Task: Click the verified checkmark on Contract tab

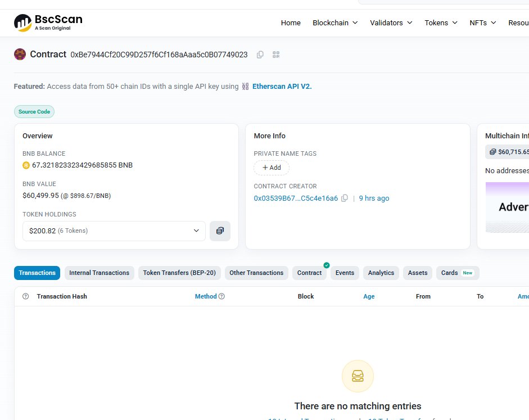Action: (x=326, y=265)
